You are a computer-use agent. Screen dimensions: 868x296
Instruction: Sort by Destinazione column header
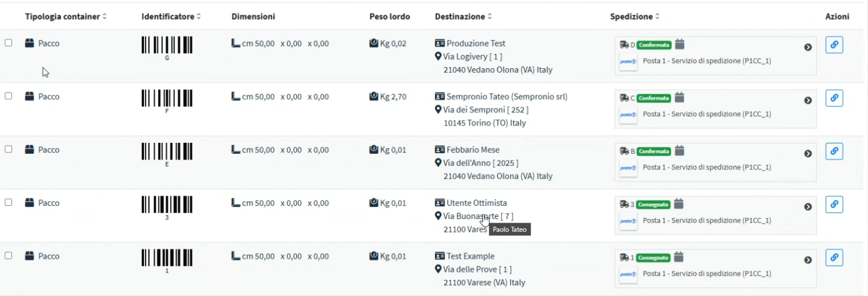tap(463, 17)
